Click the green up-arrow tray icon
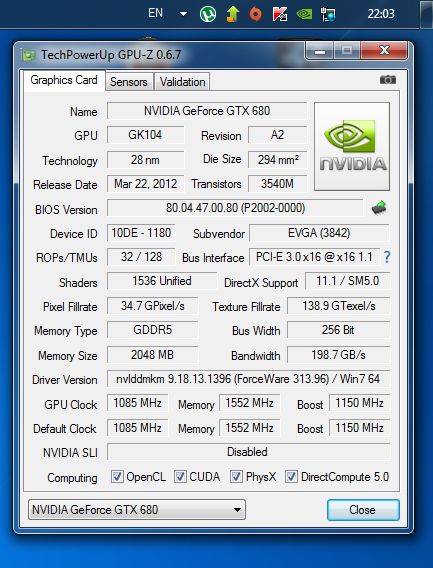The height and width of the screenshot is (568, 433). (x=232, y=14)
